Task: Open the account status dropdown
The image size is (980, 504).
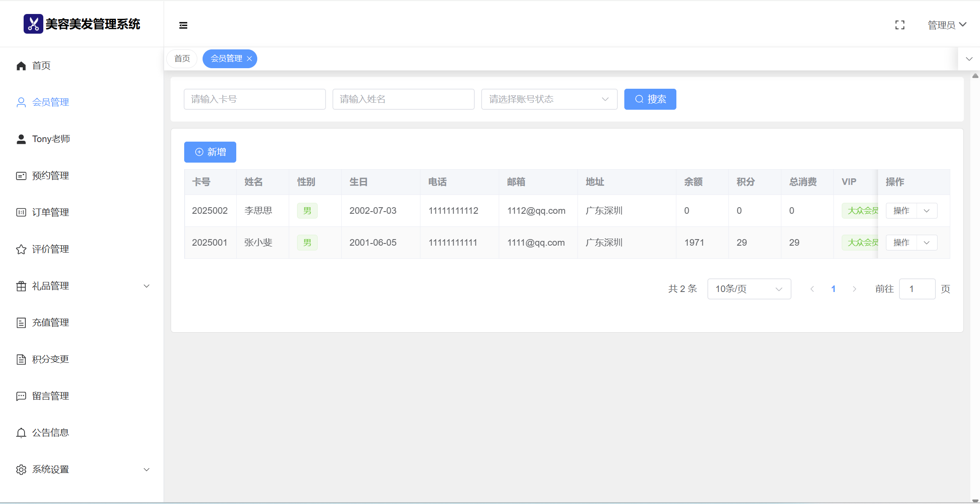Action: pyautogui.click(x=549, y=99)
